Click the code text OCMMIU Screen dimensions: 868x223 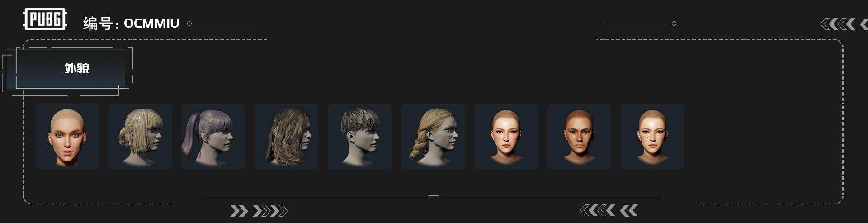coord(151,23)
